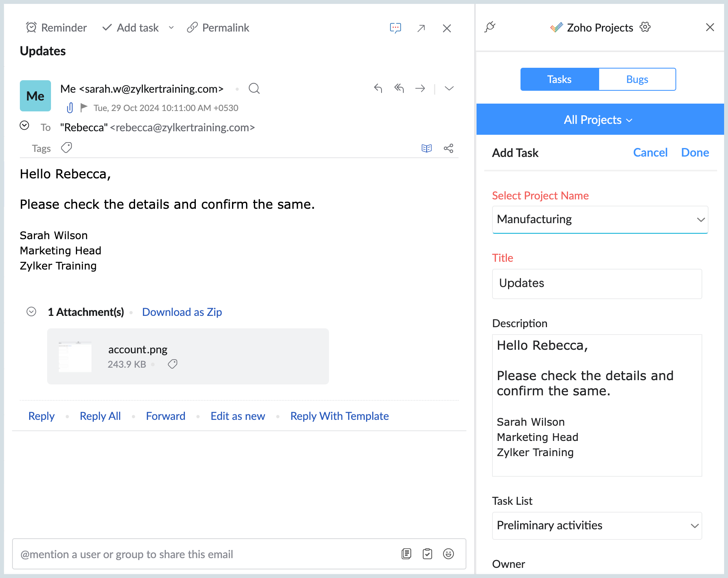Collapse the attachments section
The width and height of the screenshot is (728, 578).
coord(32,312)
